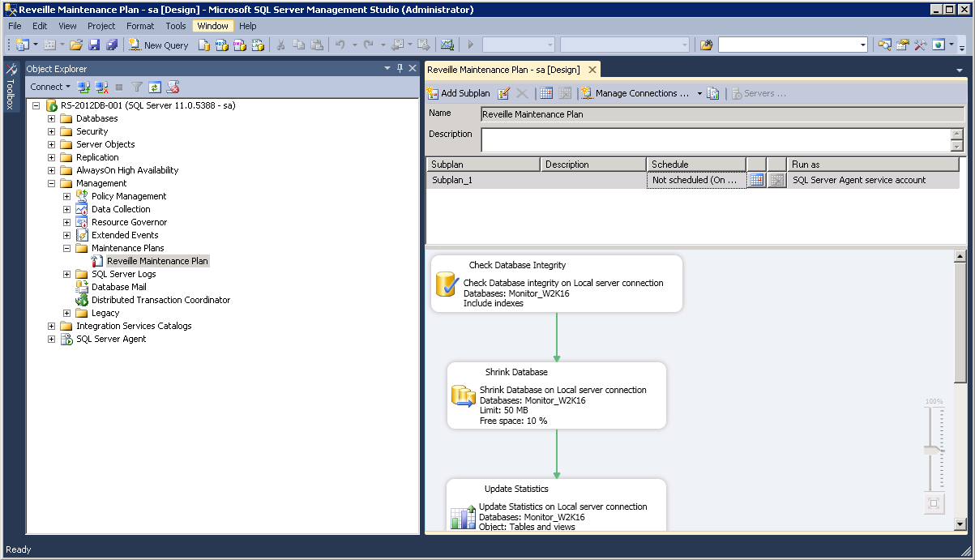Open the Connect dropdown in Object Explorer

50,87
